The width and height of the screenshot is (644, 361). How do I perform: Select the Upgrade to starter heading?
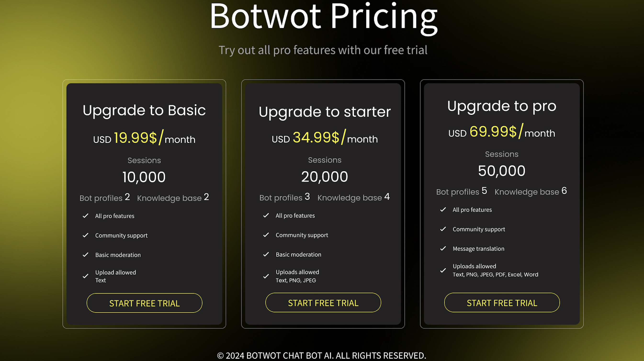tap(324, 112)
